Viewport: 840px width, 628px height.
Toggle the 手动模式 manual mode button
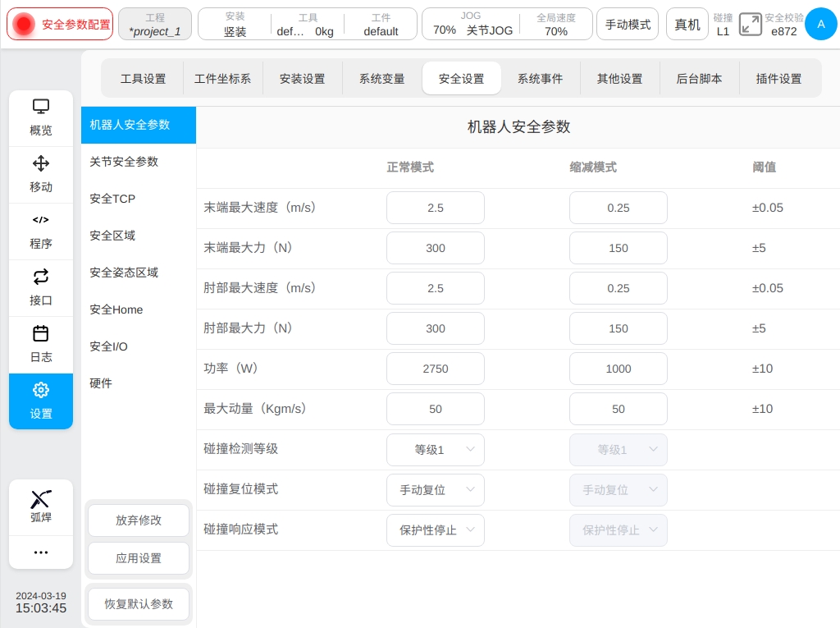[x=628, y=25]
